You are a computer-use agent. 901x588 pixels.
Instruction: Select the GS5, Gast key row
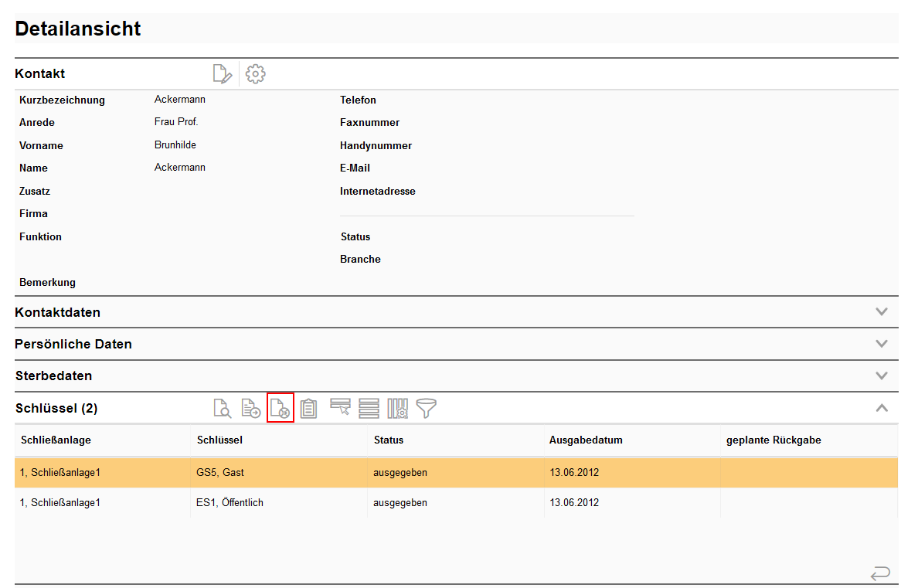[220, 472]
